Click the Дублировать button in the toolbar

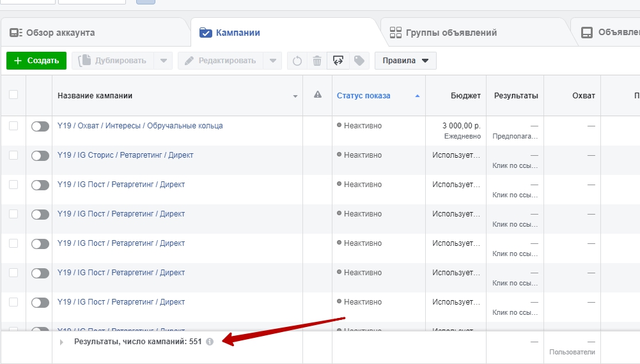pyautogui.click(x=113, y=61)
